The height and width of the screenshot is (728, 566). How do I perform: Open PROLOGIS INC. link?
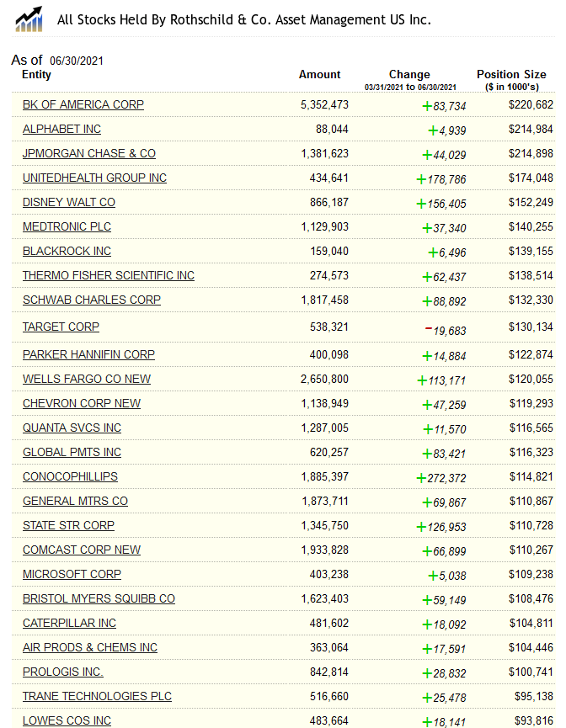[x=62, y=672]
